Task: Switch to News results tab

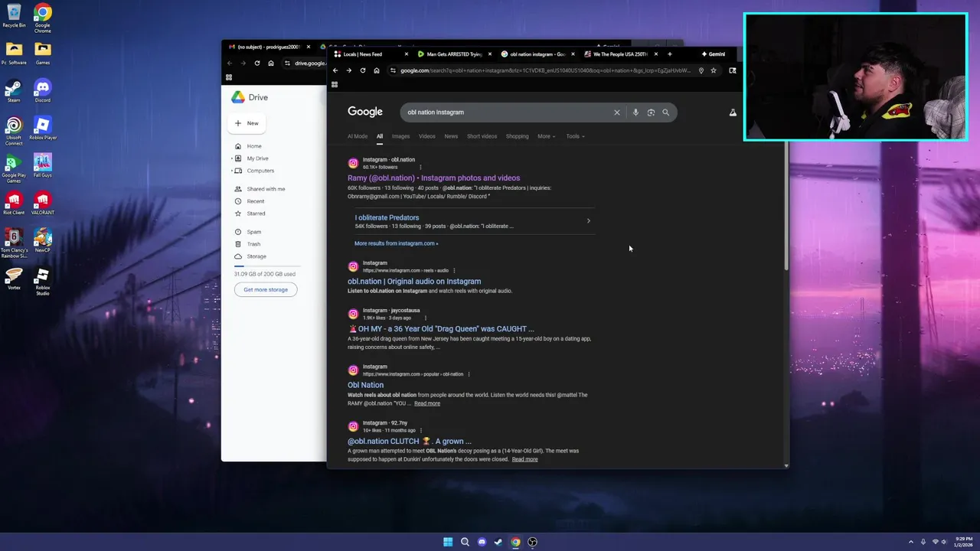Action: (x=451, y=136)
